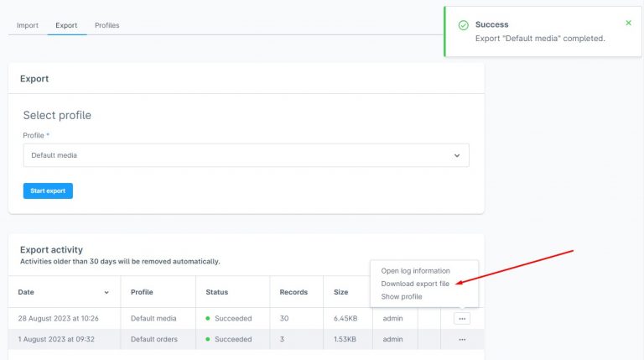Click the Select profile heading
This screenshot has width=644, height=360.
pos(57,116)
